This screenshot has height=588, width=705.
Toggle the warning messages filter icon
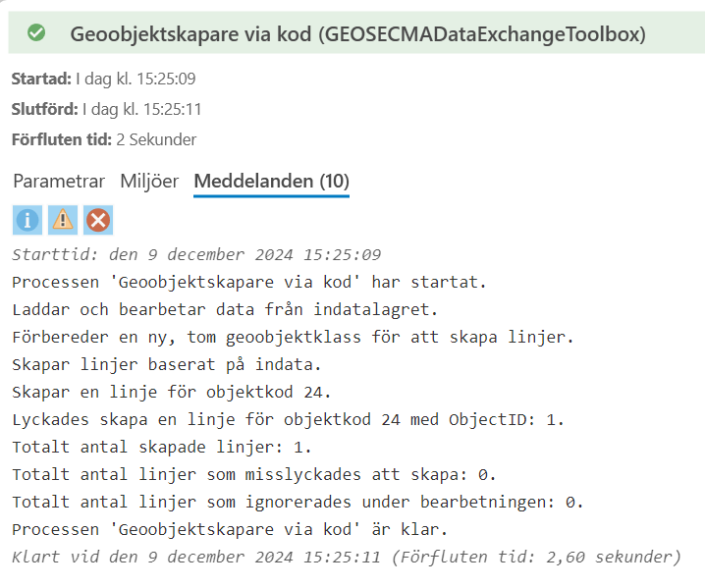[63, 220]
